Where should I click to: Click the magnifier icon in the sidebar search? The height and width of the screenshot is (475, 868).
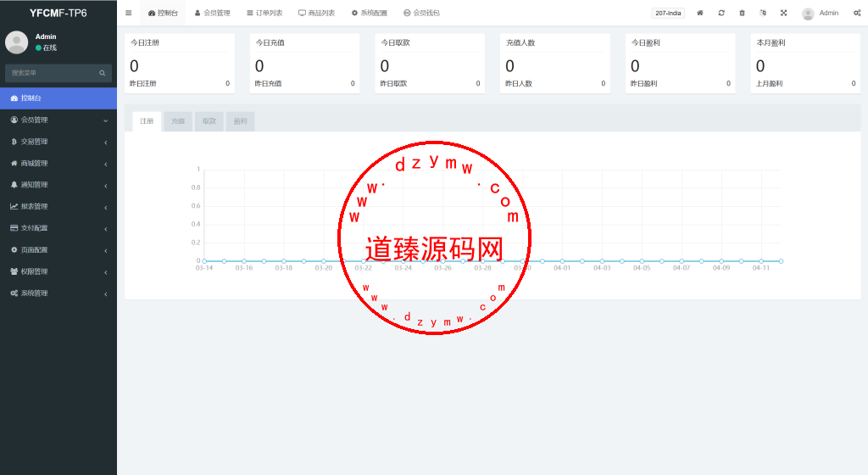point(103,73)
